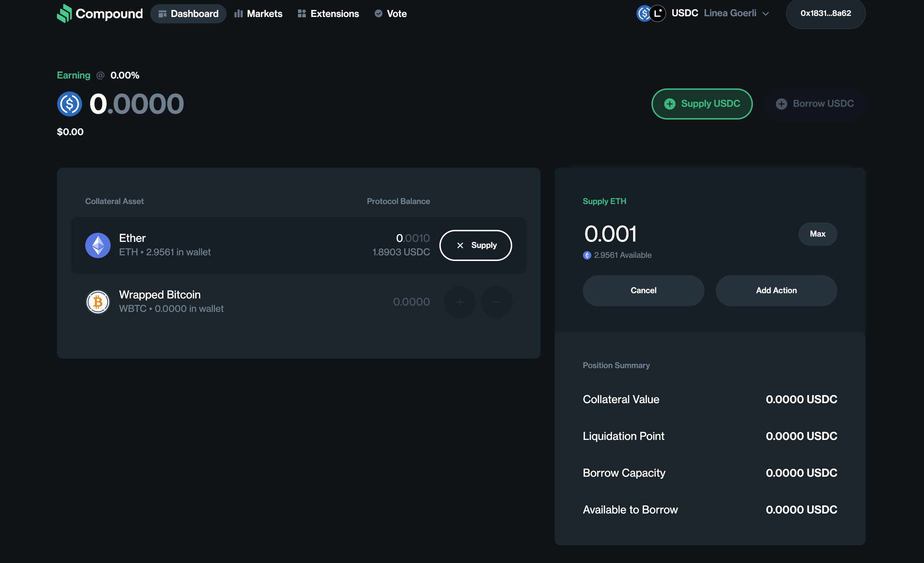Click the Compound logo icon
Image resolution: width=924 pixels, height=563 pixels.
pyautogui.click(x=64, y=13)
